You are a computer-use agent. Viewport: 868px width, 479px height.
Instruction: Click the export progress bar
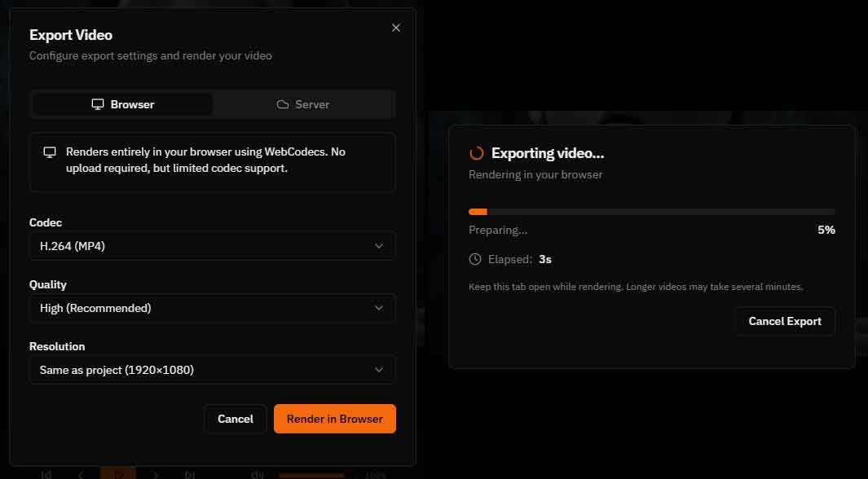tap(651, 212)
